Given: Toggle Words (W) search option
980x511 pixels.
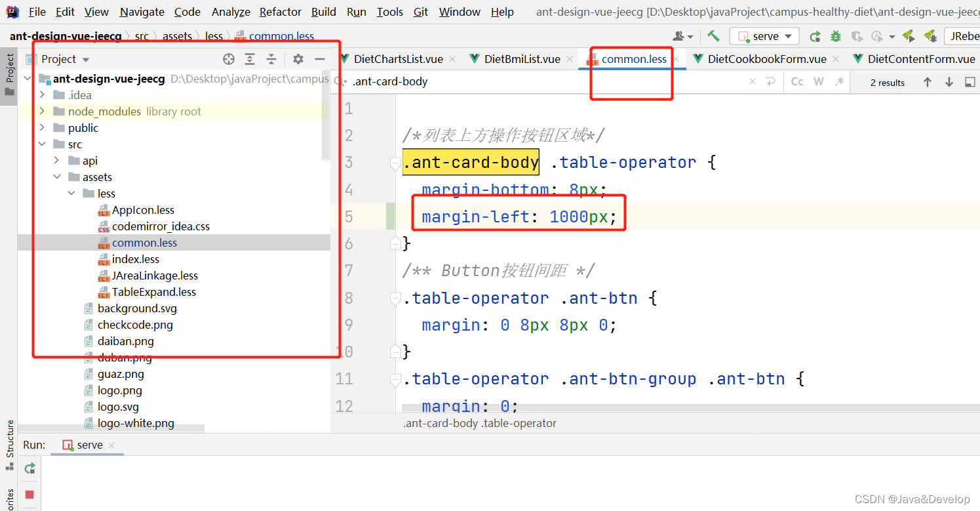Looking at the screenshot, I should [x=818, y=82].
